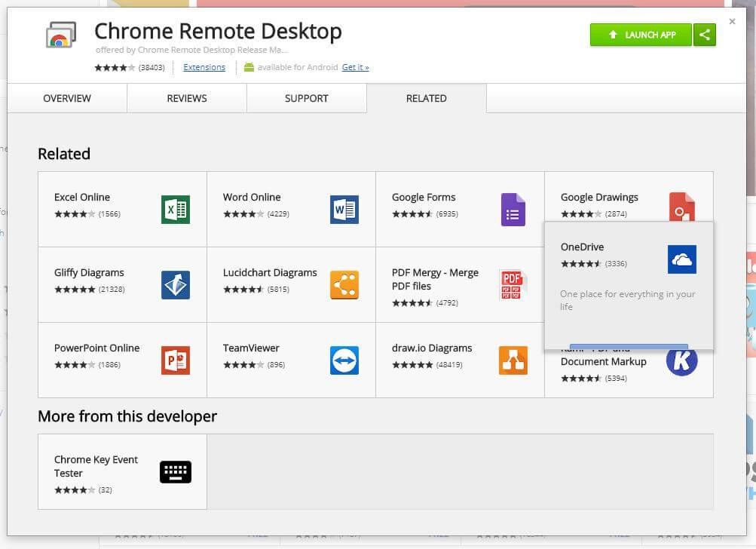The width and height of the screenshot is (756, 549).
Task: Open the PowerPoint Online title
Action: coord(97,348)
